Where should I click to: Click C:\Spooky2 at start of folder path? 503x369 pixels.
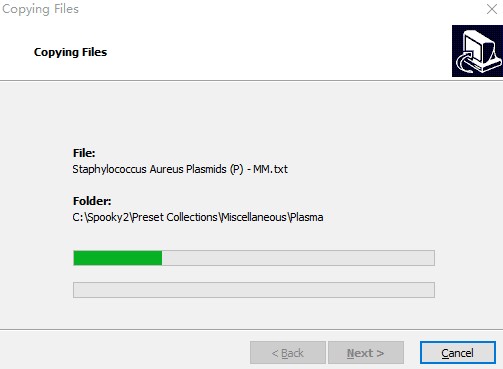pyautogui.click(x=101, y=217)
